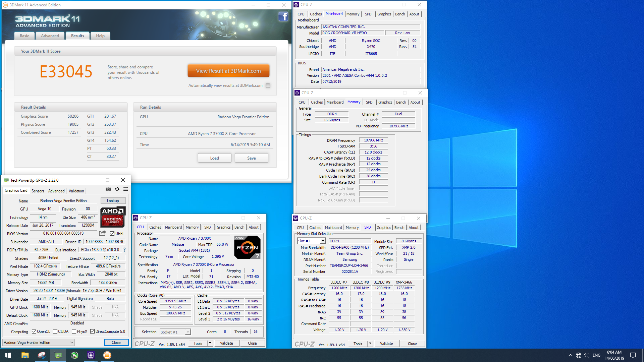Click the Save button in Run Details
Image resolution: width=644 pixels, height=362 pixels.
coord(252,158)
